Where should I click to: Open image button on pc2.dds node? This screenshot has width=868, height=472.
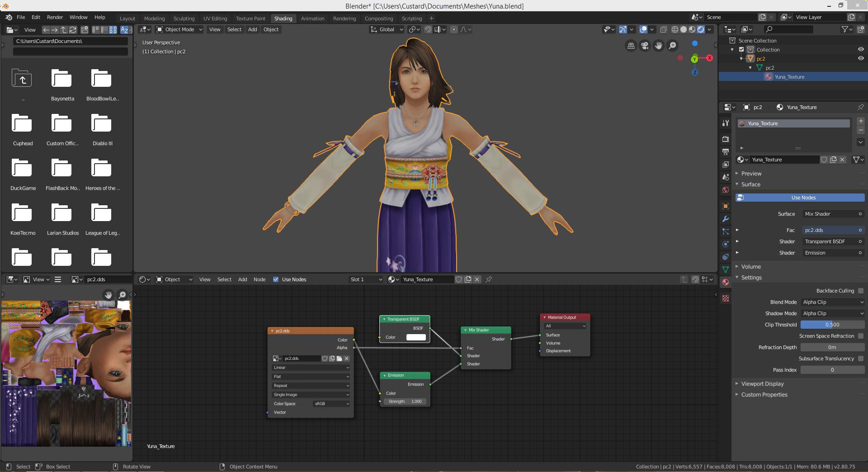pyautogui.click(x=339, y=359)
